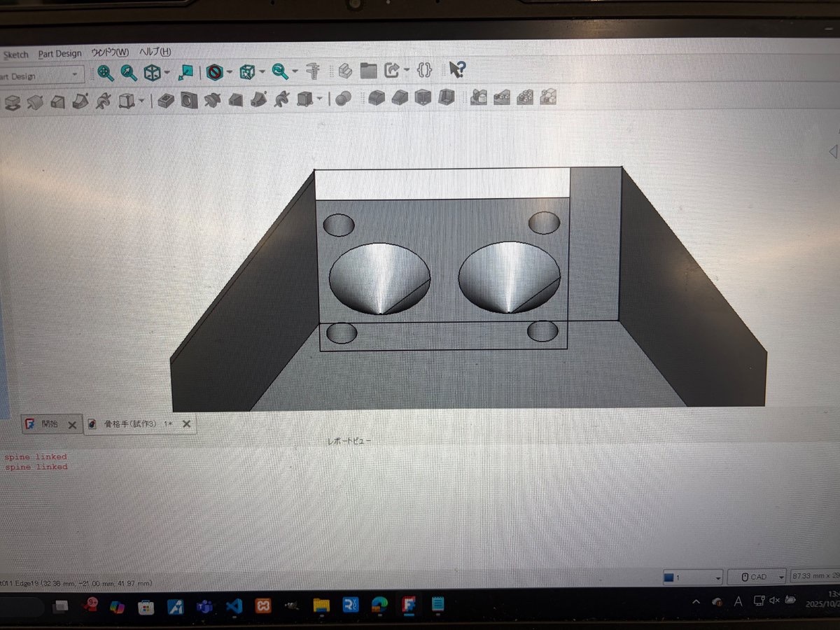Select the Boolean operation spheres icon
Viewport: 840px width, 630px height.
tap(342, 99)
